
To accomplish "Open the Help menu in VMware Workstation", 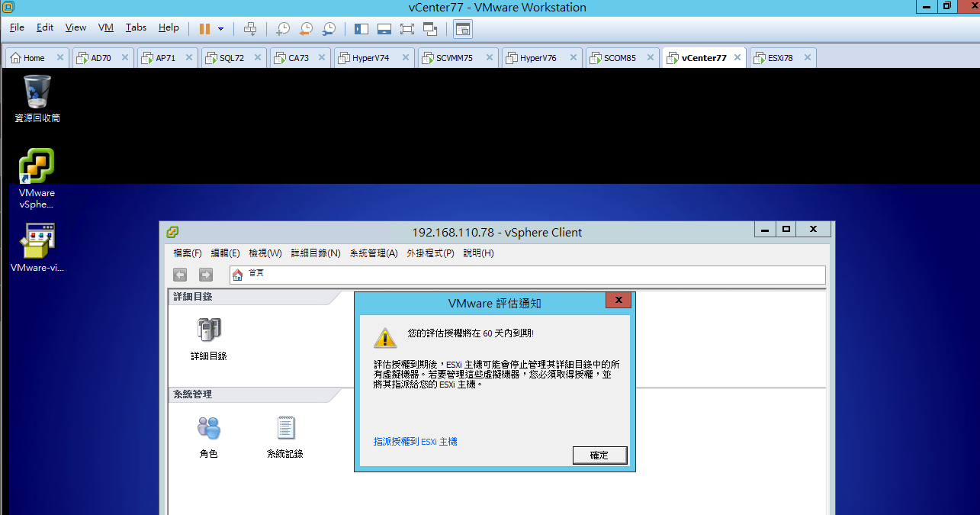I will pyautogui.click(x=169, y=27).
